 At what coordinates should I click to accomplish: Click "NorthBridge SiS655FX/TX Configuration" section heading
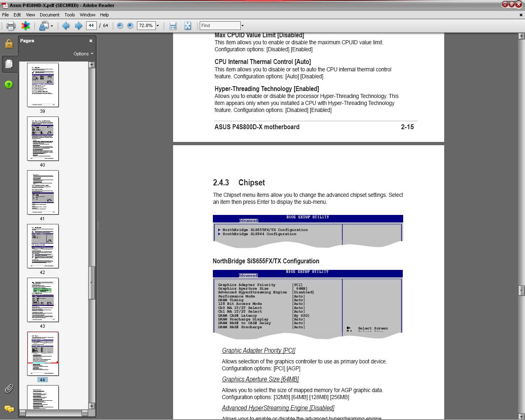(266, 261)
